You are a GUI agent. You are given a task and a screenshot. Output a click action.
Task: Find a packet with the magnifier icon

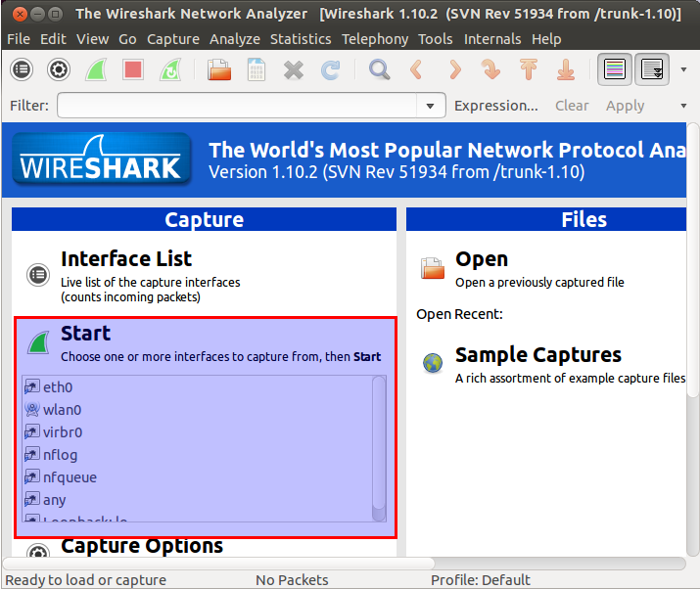coord(380,69)
